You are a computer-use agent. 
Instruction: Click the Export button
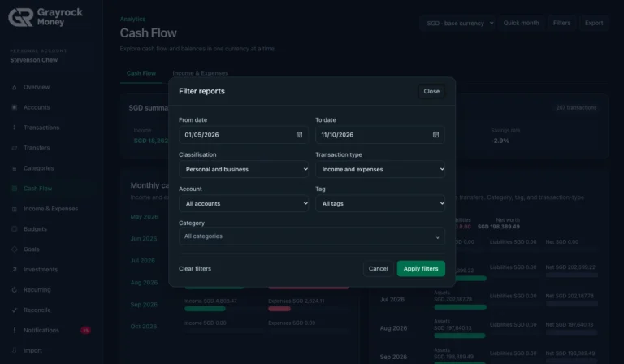pos(594,23)
